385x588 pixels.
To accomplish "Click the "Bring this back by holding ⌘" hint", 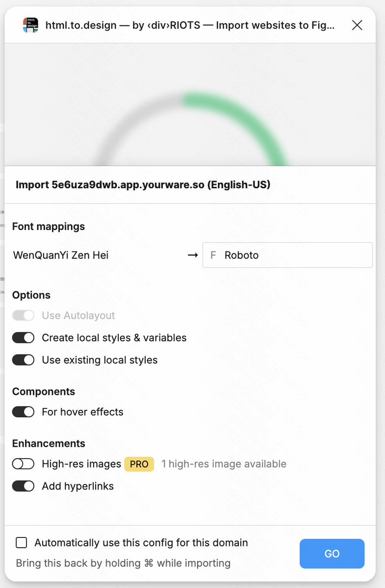I will [123, 563].
